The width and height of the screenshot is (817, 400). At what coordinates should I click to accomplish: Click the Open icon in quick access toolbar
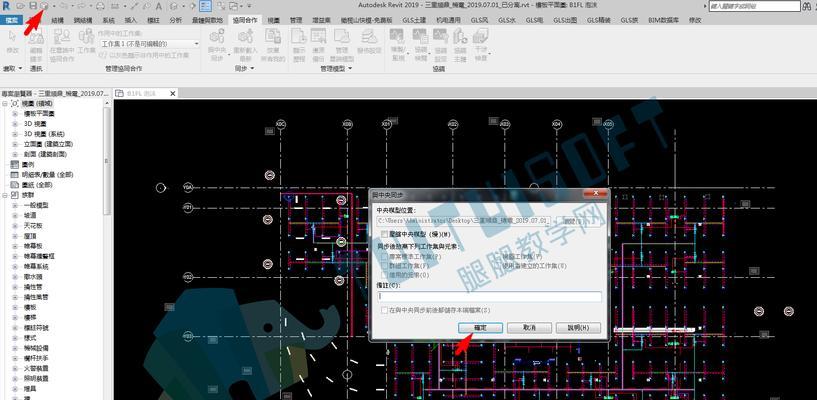tap(21, 6)
